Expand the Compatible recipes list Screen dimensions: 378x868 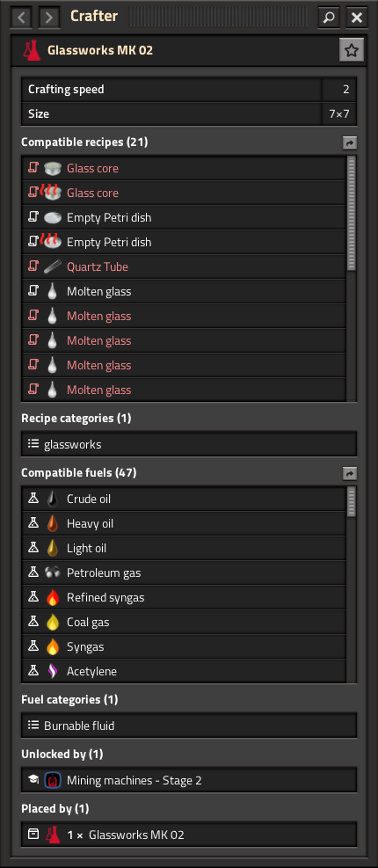350,142
